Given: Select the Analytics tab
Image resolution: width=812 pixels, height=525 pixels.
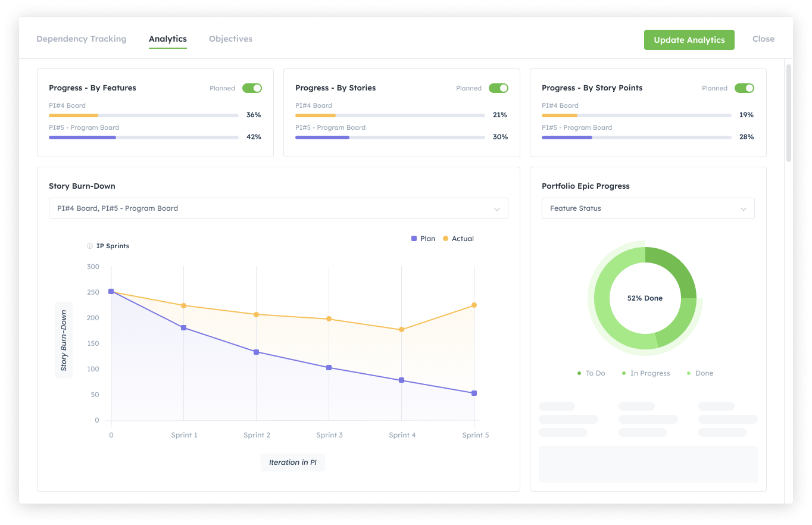Looking at the screenshot, I should click(x=168, y=39).
